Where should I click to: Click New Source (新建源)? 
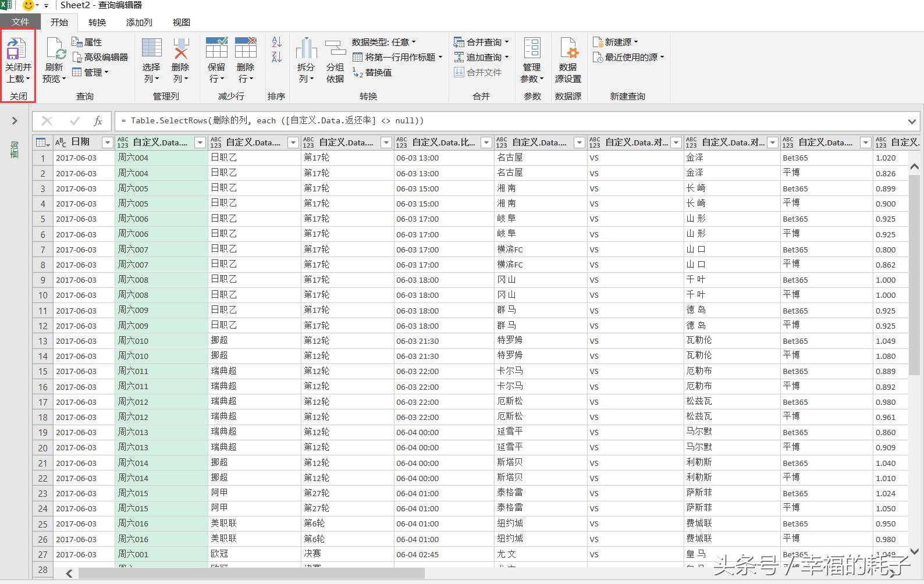pyautogui.click(x=615, y=42)
